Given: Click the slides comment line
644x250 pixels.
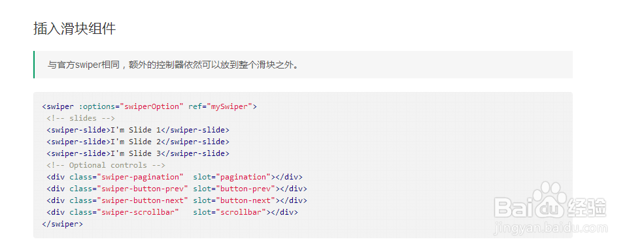Looking at the screenshot, I should (81, 118).
